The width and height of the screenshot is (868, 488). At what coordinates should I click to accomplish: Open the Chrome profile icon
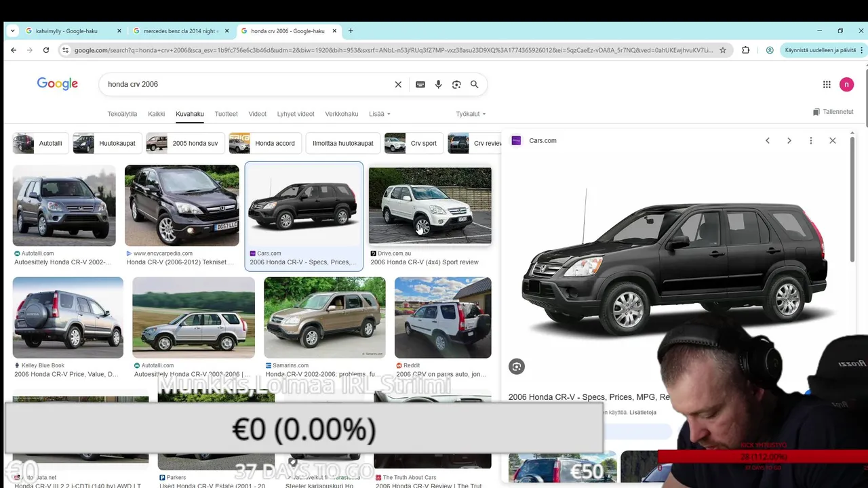770,50
